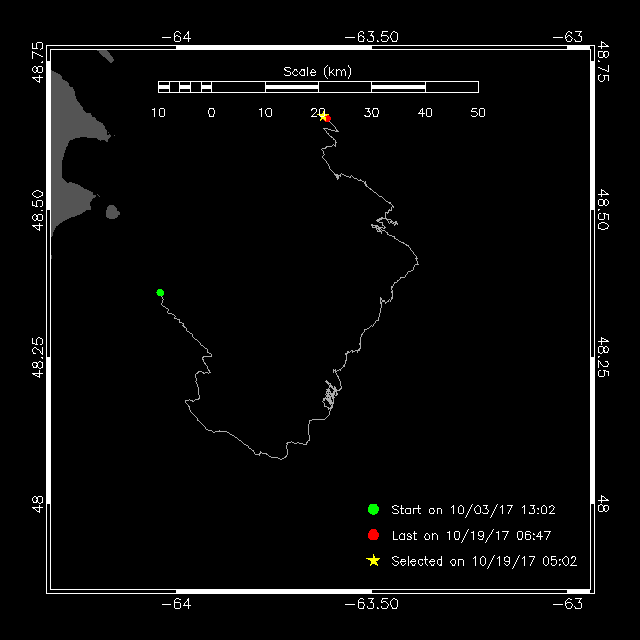640x640 pixels.
Task: Click the 'Selected on 10/19/17 05:02' label
Action: pos(484,561)
